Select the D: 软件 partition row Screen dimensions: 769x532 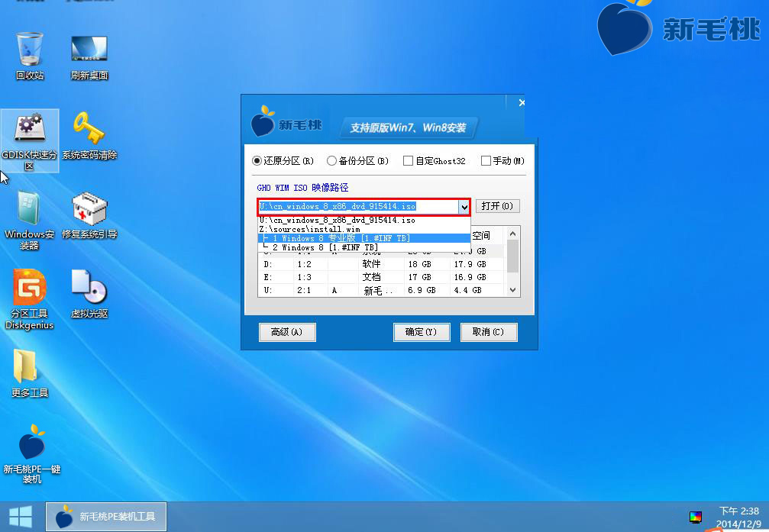click(382, 264)
